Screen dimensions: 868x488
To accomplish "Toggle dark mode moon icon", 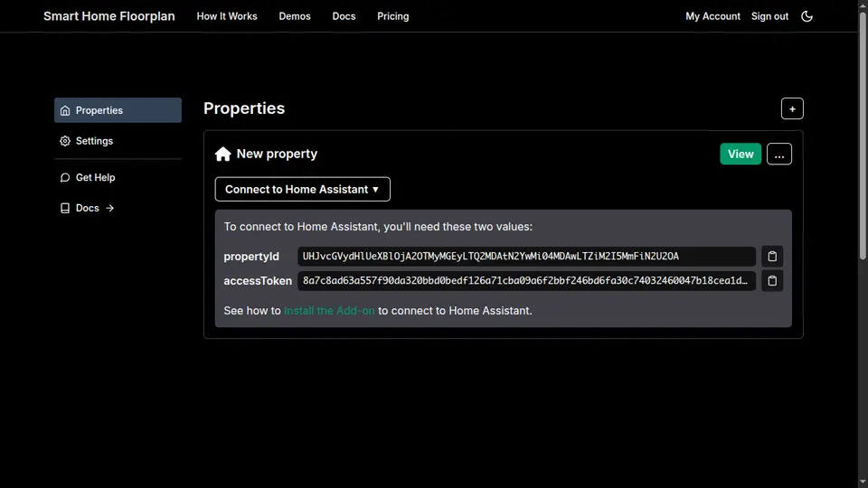I will [x=807, y=16].
